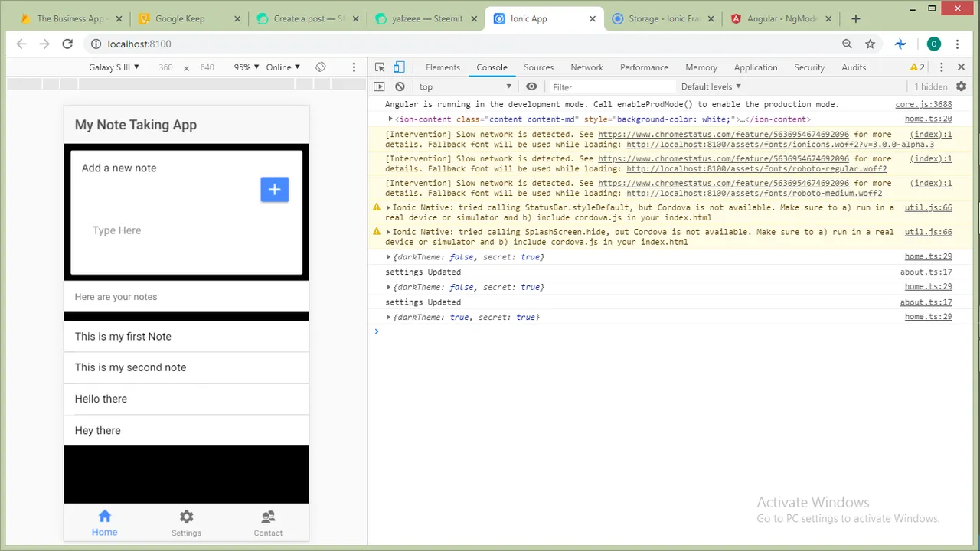Bookmark this page with the star icon

click(870, 44)
